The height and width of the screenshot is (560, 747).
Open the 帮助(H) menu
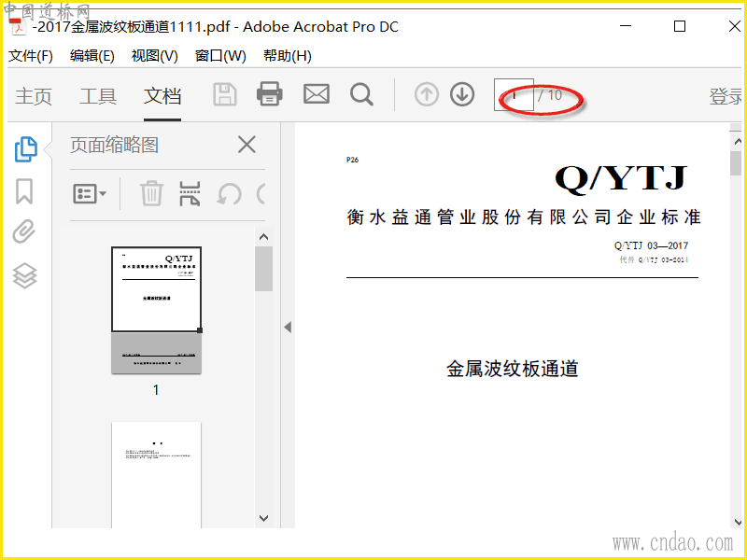pyautogui.click(x=288, y=56)
